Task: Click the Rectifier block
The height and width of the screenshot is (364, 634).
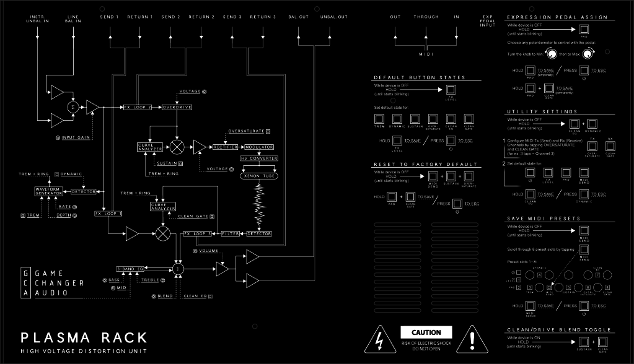Action: [225, 147]
